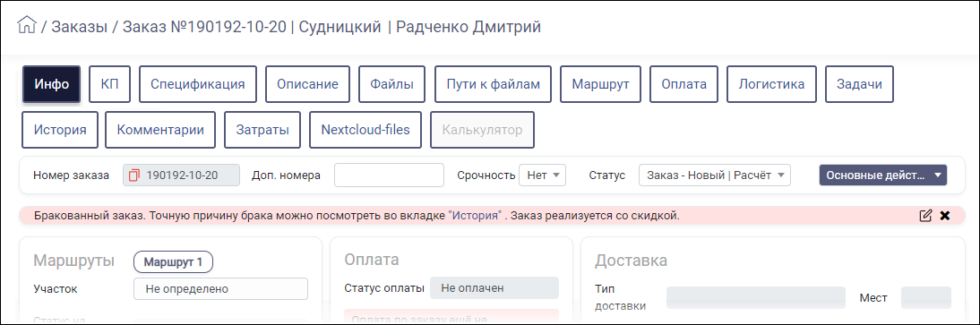Select the Файлы tab
The height and width of the screenshot is (325, 980).
(391, 84)
